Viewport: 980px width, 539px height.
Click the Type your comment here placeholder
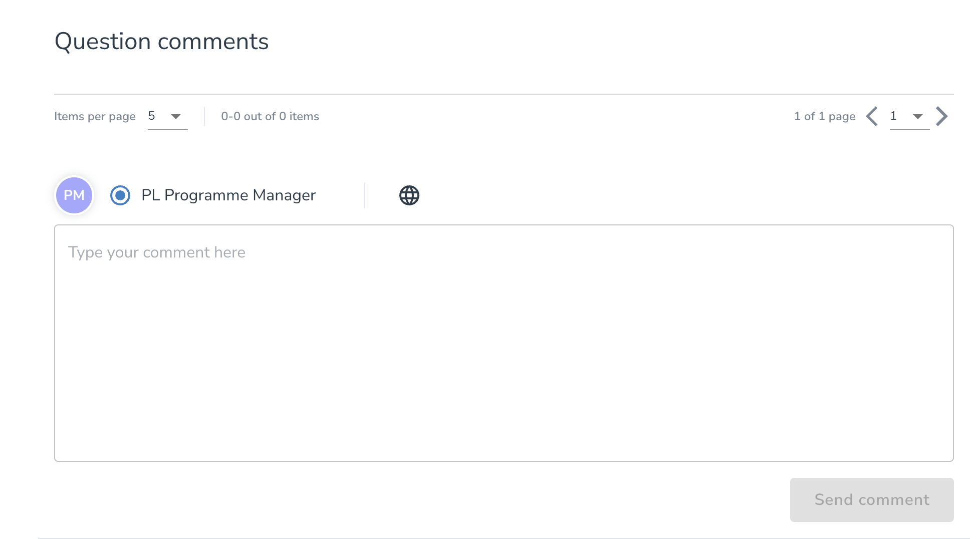(157, 252)
